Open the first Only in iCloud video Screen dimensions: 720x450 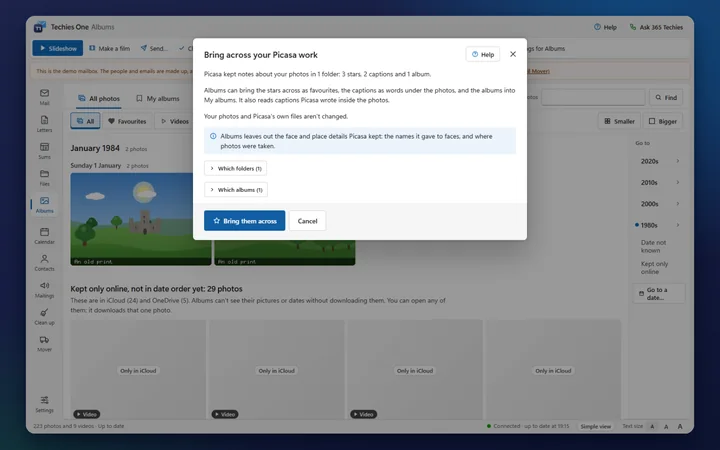138,370
